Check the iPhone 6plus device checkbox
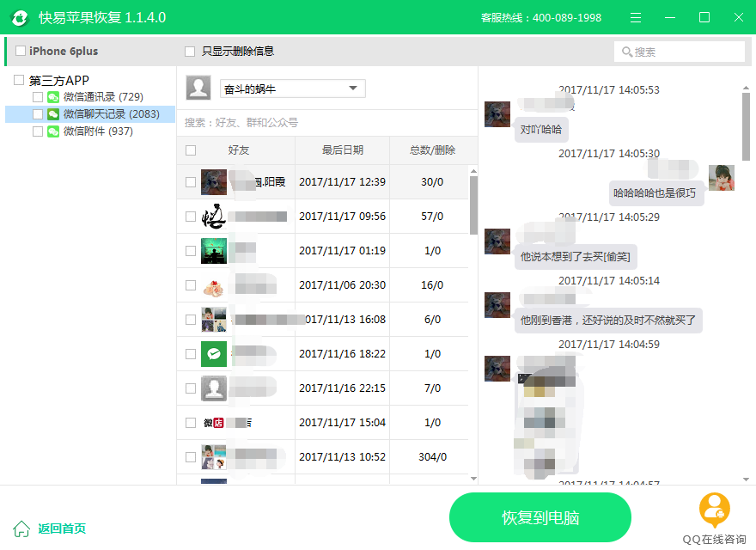 pyautogui.click(x=21, y=52)
